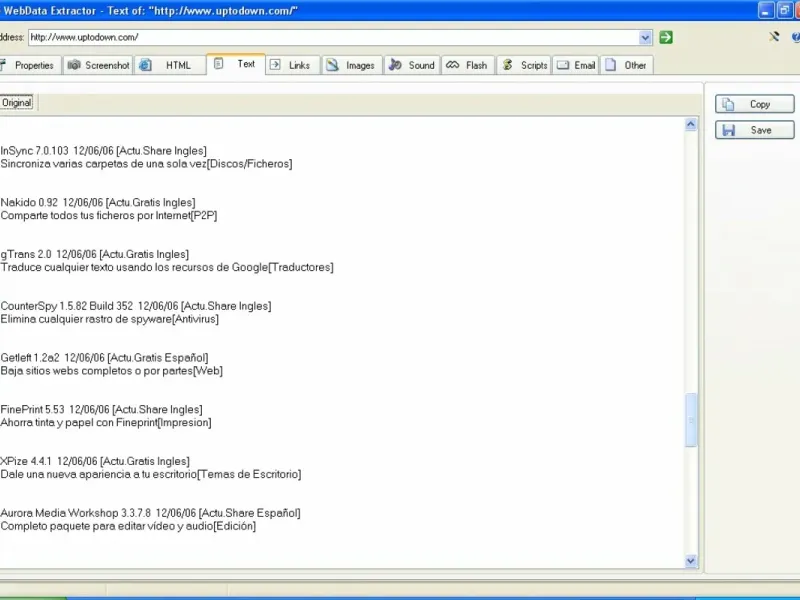This screenshot has width=800, height=600.
Task: Open the Links tab
Action: point(293,65)
